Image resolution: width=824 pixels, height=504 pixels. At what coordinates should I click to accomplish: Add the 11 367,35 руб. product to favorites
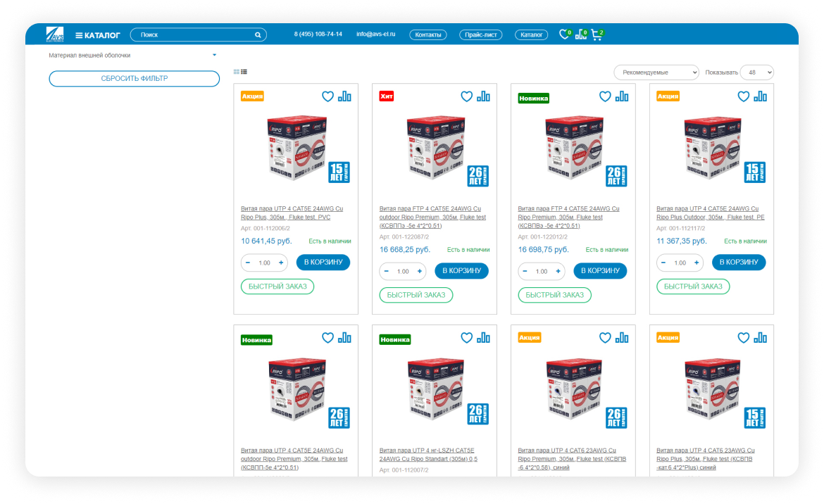[743, 96]
